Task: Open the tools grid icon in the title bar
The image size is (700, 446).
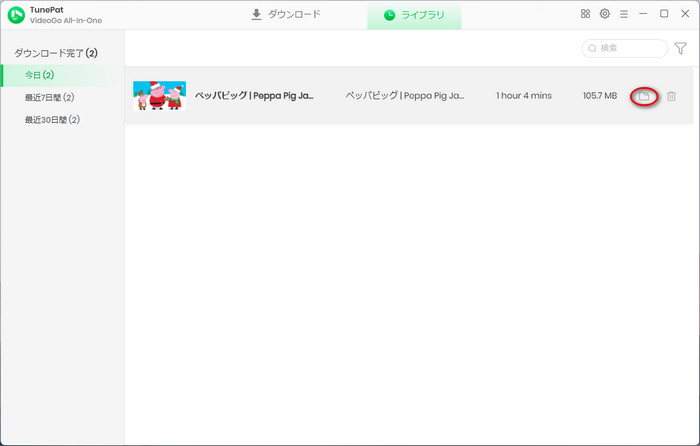Action: tap(585, 14)
